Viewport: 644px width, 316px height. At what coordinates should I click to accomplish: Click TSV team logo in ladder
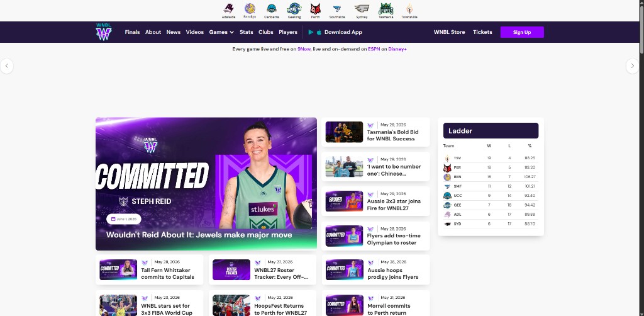447,158
